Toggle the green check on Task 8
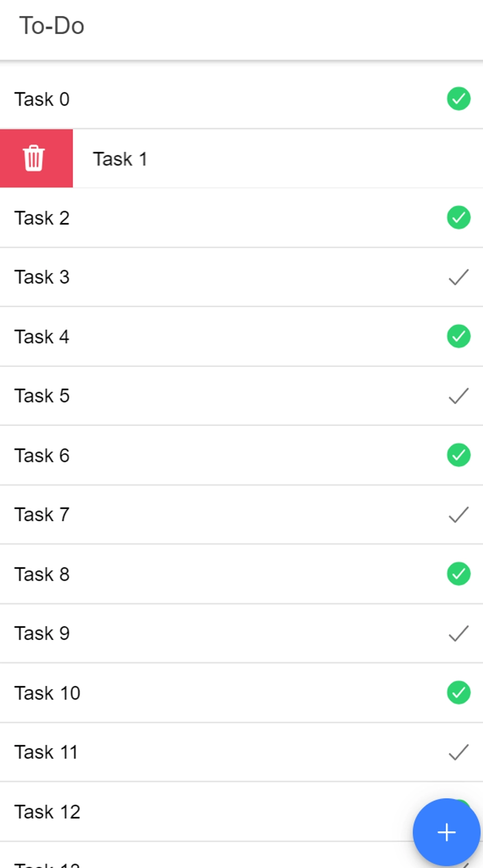The width and height of the screenshot is (483, 868). pos(458,574)
